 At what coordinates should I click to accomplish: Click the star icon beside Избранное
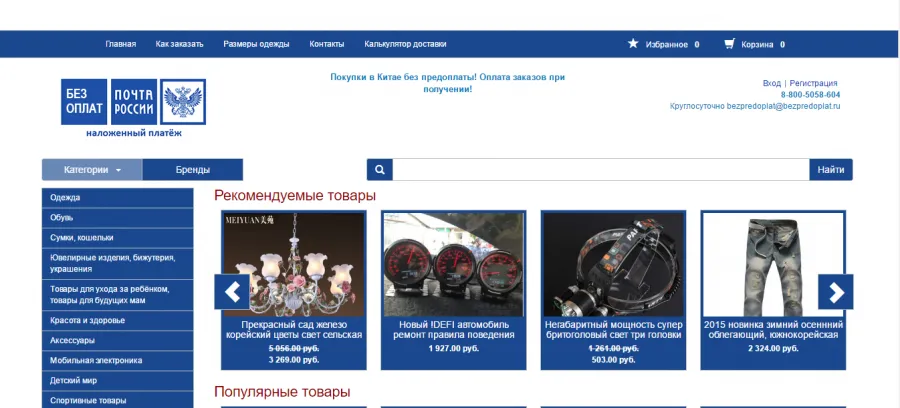coord(633,44)
